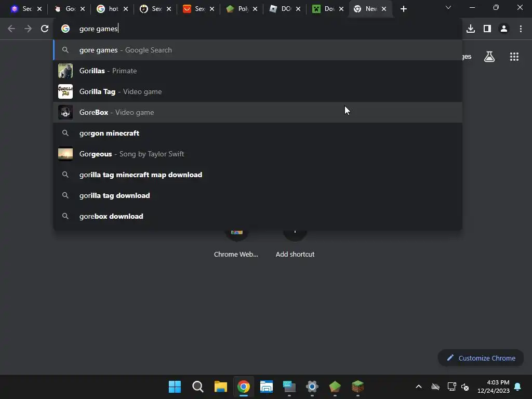Select 'gorebox download' suggestion
The height and width of the screenshot is (399, 532).
(258, 216)
